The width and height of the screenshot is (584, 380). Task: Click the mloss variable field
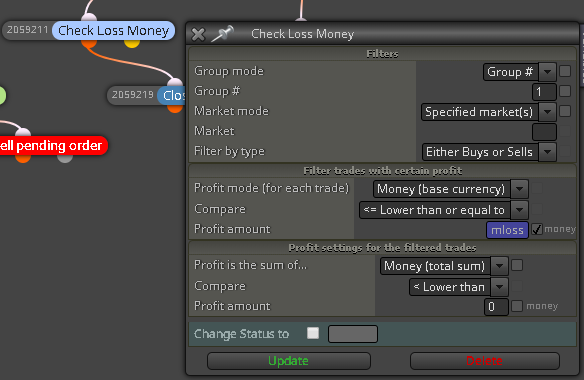[x=507, y=230]
